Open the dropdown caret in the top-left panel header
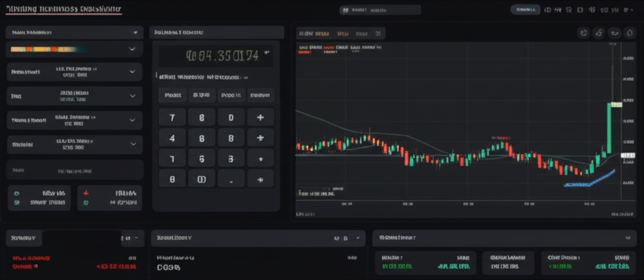The image size is (644, 280). pos(135,32)
